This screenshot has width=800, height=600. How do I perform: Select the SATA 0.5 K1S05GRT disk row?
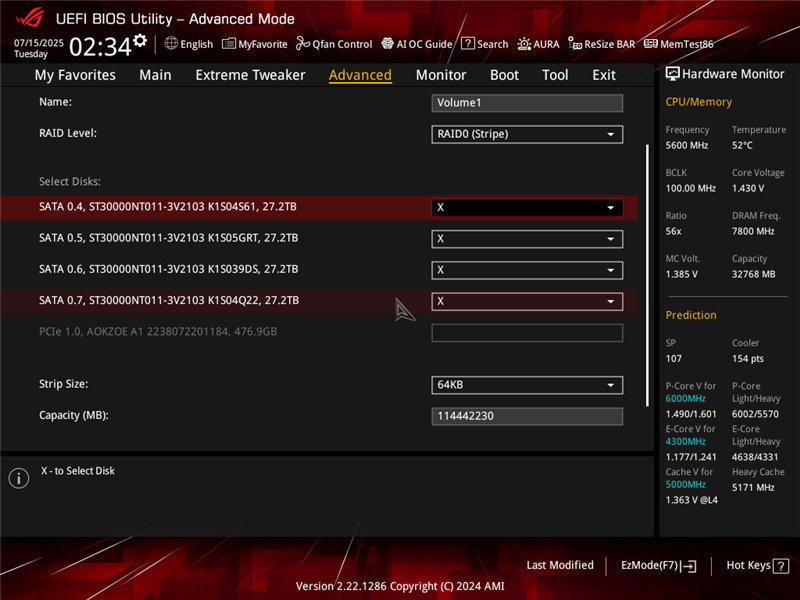pos(319,238)
